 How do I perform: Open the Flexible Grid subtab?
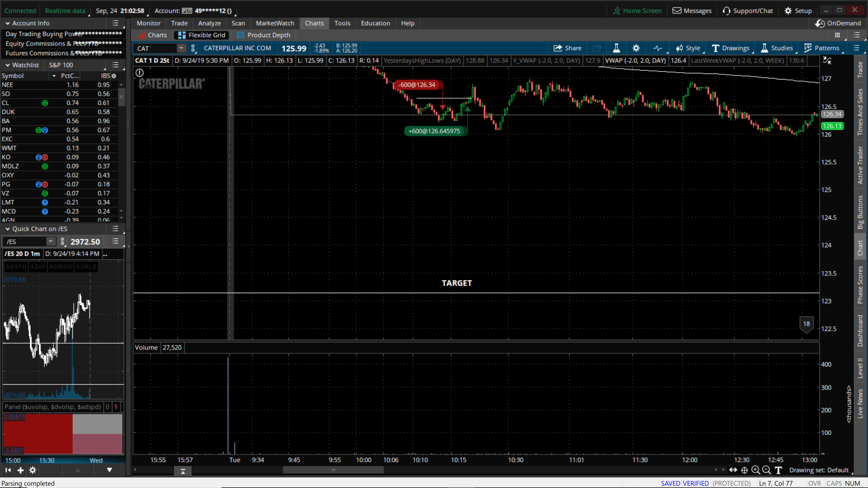point(201,35)
